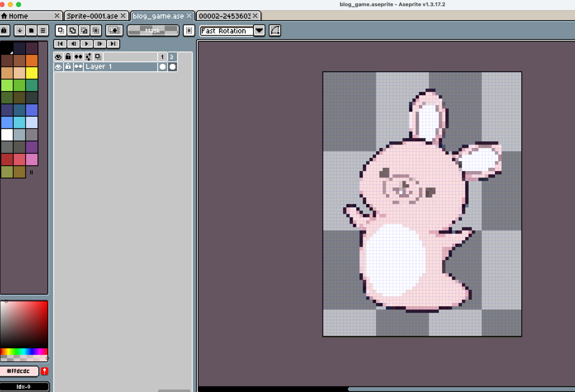Image resolution: width=575 pixels, height=392 pixels.
Task: Pick the pink palette swatch
Action: (32, 160)
